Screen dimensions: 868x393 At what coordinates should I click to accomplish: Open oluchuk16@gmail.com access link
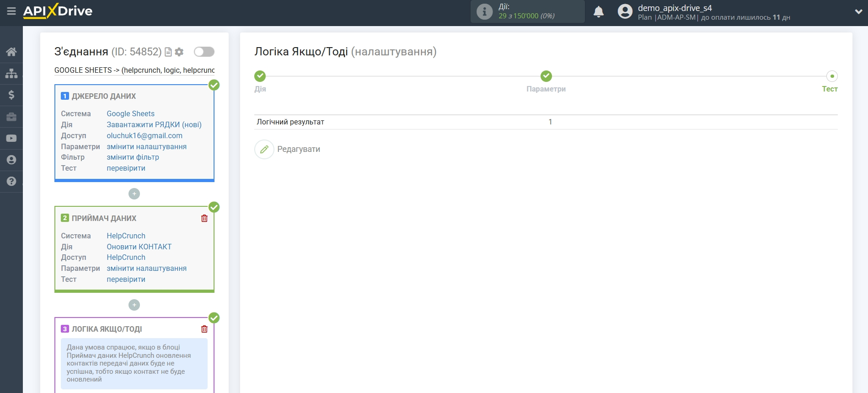click(145, 135)
